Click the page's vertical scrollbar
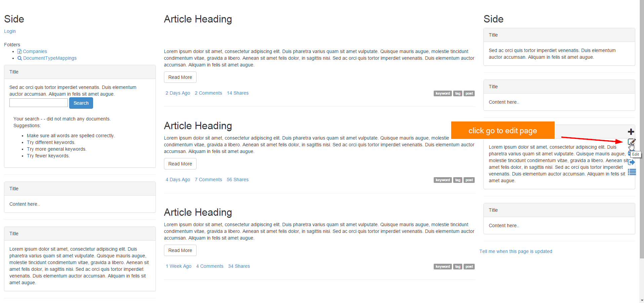This screenshot has height=303, width=644. (x=642, y=134)
